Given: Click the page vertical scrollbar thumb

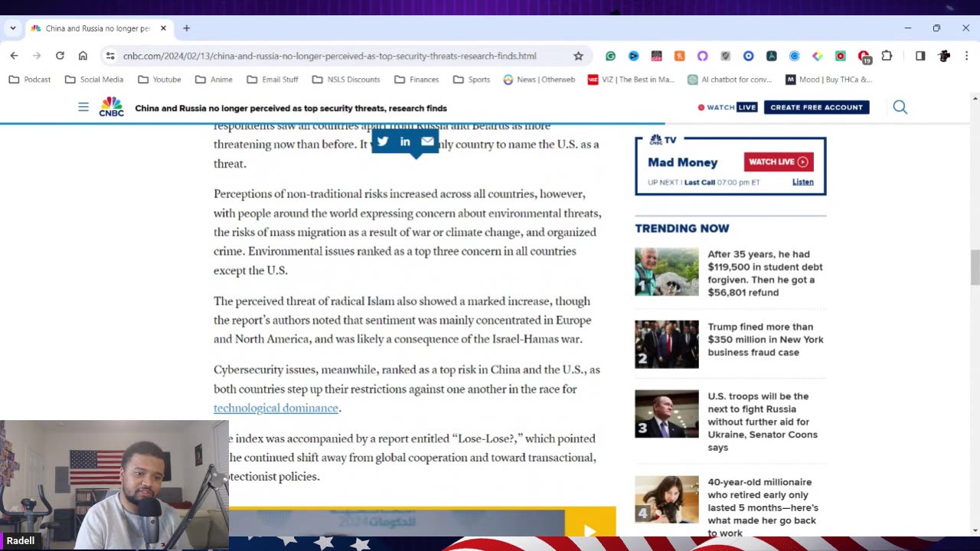Looking at the screenshot, I should click(x=975, y=267).
